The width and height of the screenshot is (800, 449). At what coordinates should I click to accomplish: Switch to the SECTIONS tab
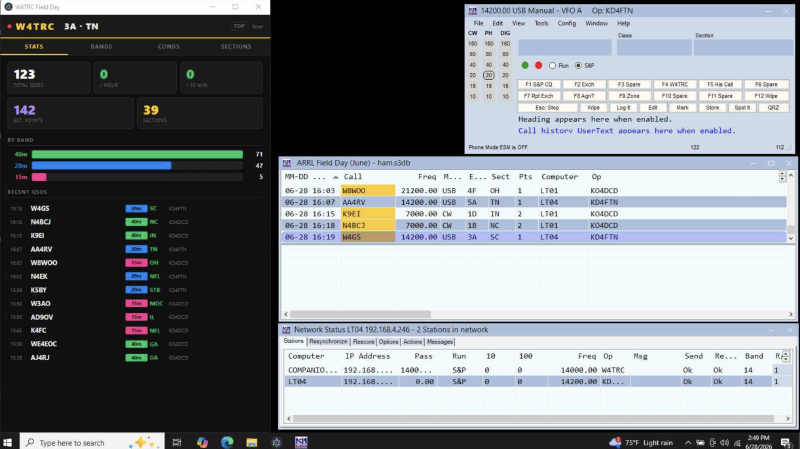(236, 46)
